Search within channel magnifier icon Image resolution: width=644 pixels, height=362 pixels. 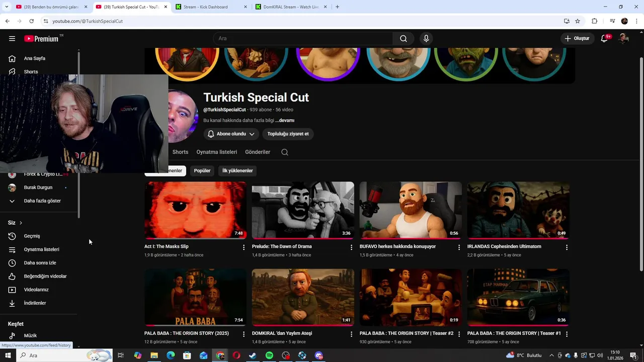285,152
